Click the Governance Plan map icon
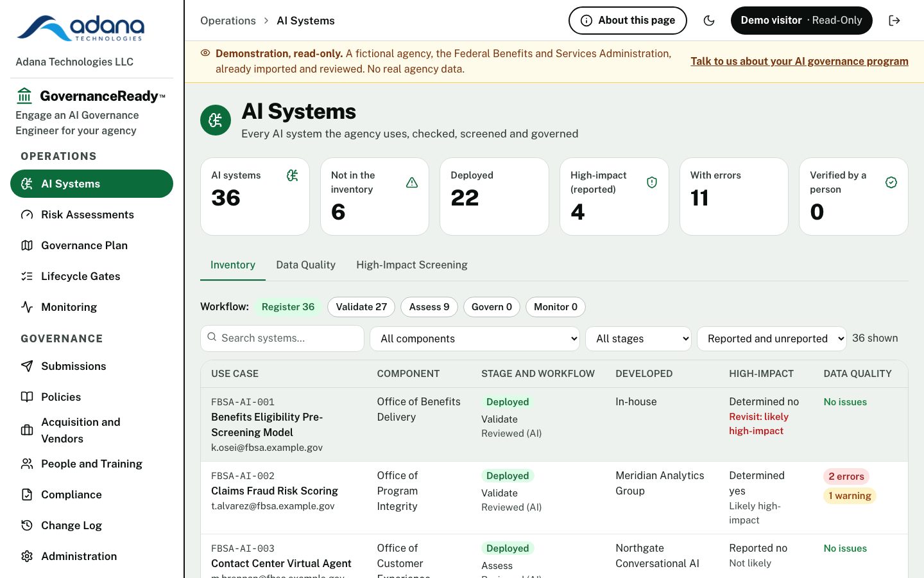The width and height of the screenshot is (924, 578). pyautogui.click(x=27, y=245)
